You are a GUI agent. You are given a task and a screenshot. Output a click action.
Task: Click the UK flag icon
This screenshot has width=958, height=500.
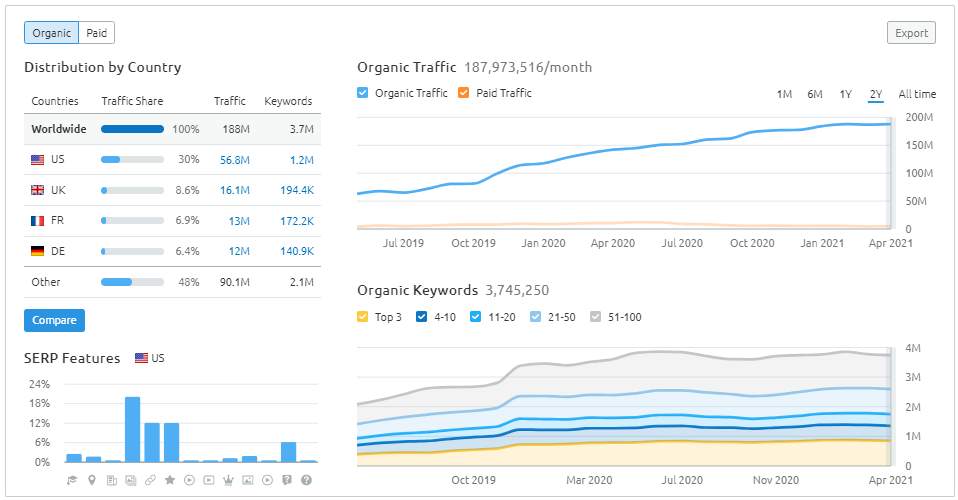[x=37, y=190]
